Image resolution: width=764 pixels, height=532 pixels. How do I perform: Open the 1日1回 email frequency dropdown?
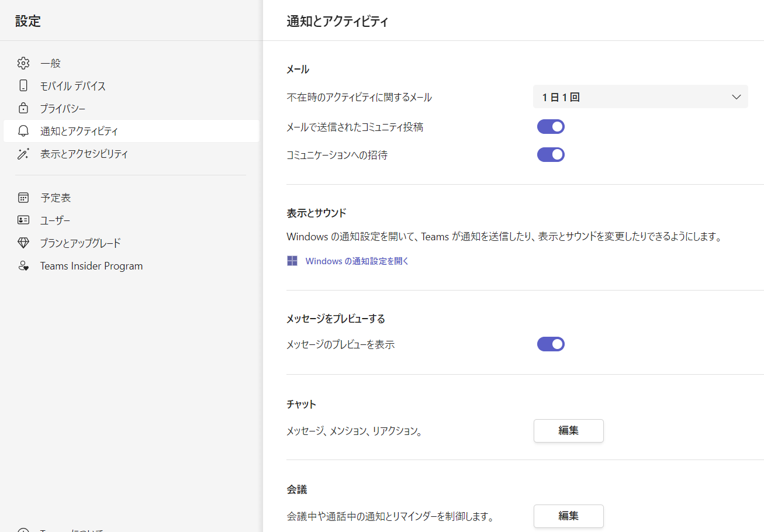pos(641,97)
